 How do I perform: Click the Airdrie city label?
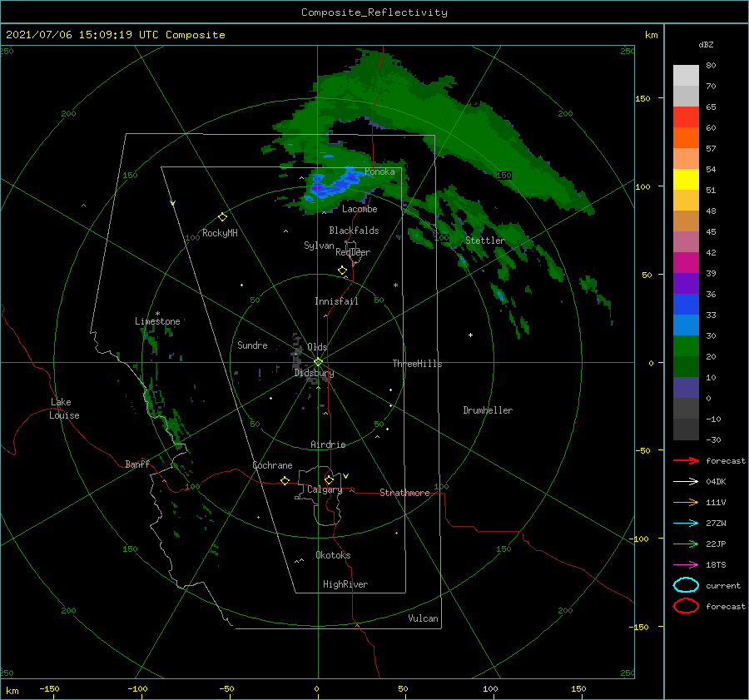tap(328, 444)
